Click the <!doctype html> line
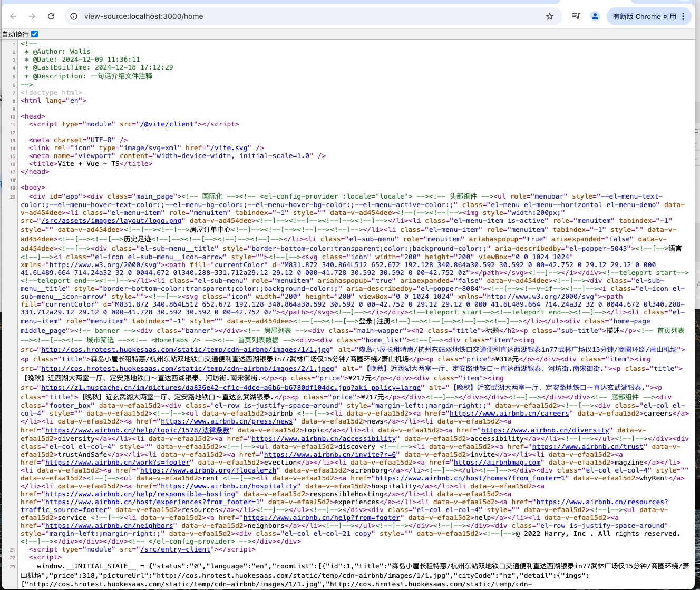This screenshot has height=590, width=700. 52,93
